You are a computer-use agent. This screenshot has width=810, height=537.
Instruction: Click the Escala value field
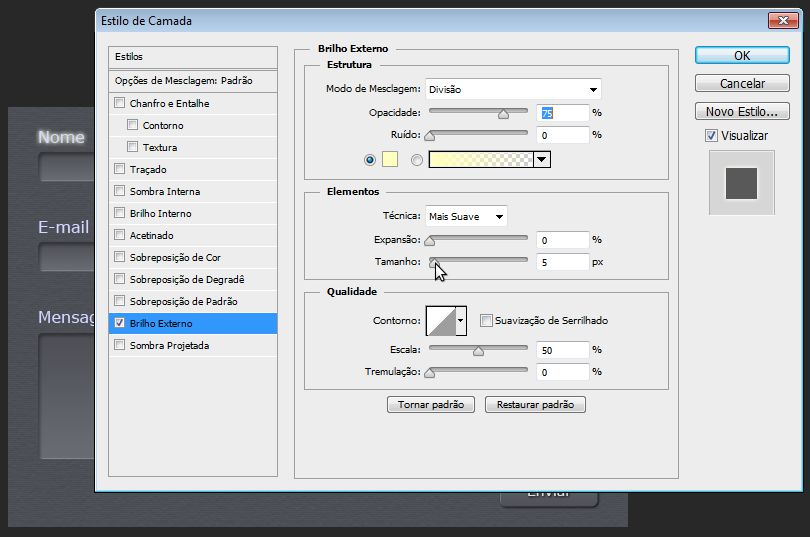click(x=562, y=350)
